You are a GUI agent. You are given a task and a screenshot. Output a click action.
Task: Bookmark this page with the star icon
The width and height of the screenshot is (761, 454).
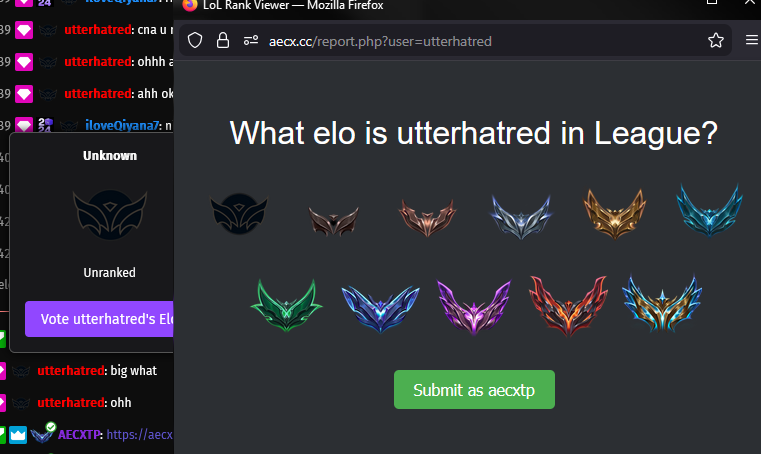pyautogui.click(x=715, y=40)
